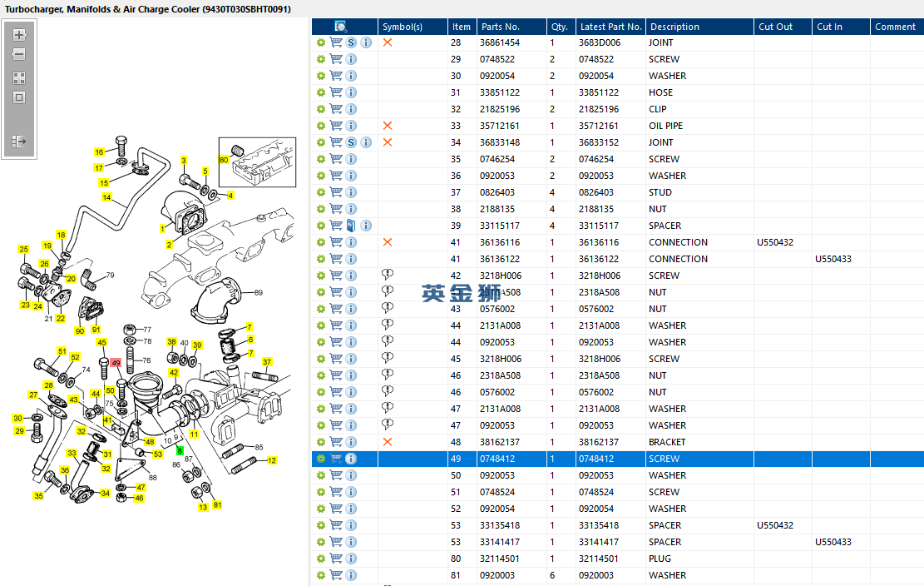Open supersession S icon for part 36833148
Screen dimensions: 924x586
pyautogui.click(x=351, y=142)
